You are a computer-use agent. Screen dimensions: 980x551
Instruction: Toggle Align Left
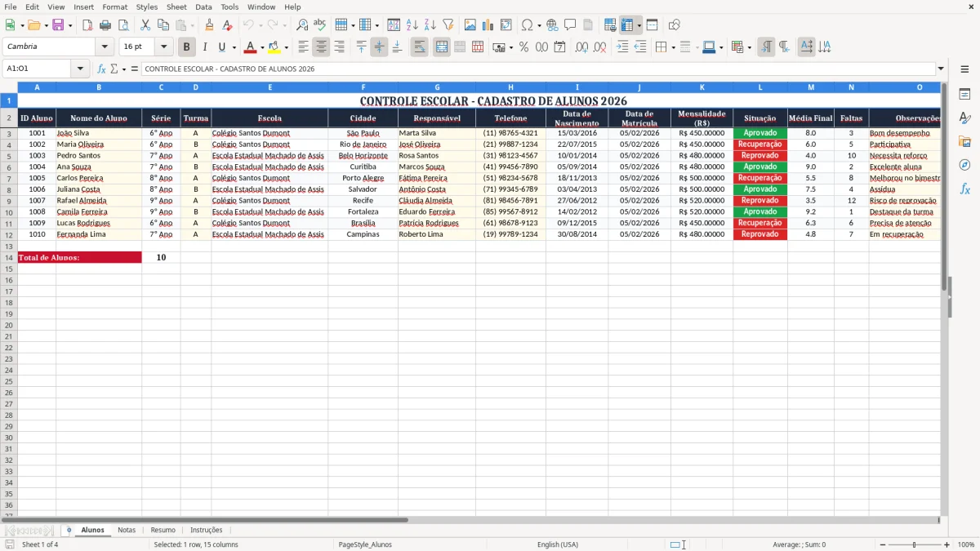(x=303, y=47)
